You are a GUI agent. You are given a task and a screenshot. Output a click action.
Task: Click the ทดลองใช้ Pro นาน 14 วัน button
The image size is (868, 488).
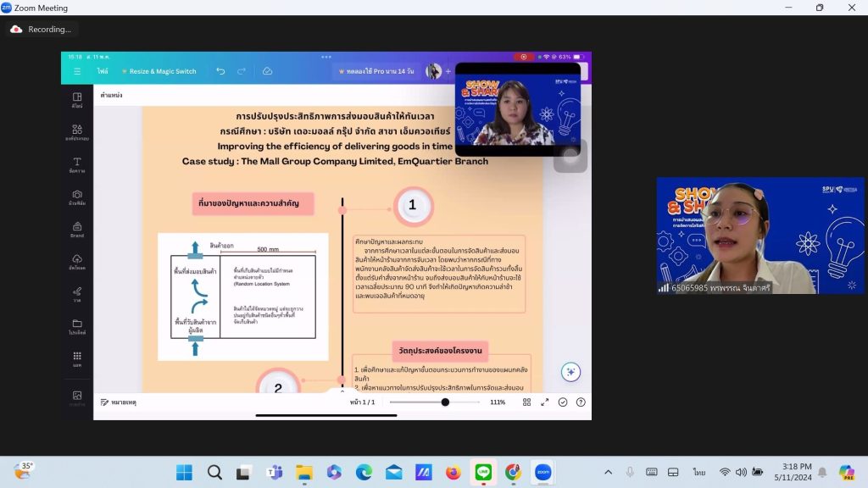pyautogui.click(x=376, y=71)
